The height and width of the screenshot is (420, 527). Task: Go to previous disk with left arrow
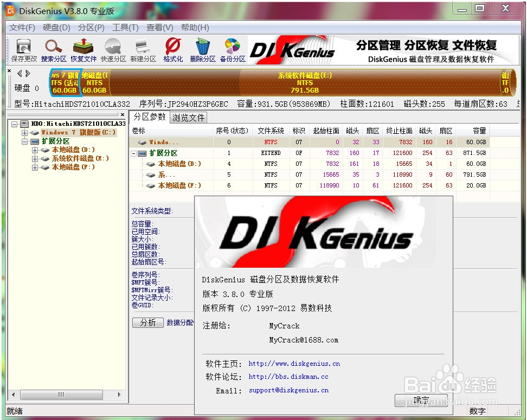pos(20,73)
